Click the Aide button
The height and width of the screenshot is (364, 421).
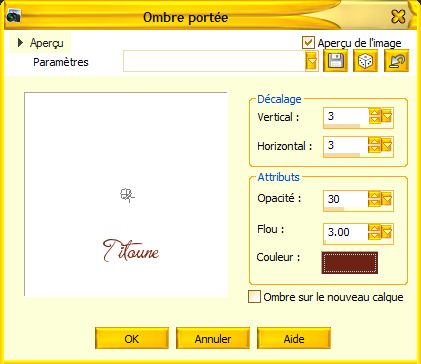tap(294, 339)
